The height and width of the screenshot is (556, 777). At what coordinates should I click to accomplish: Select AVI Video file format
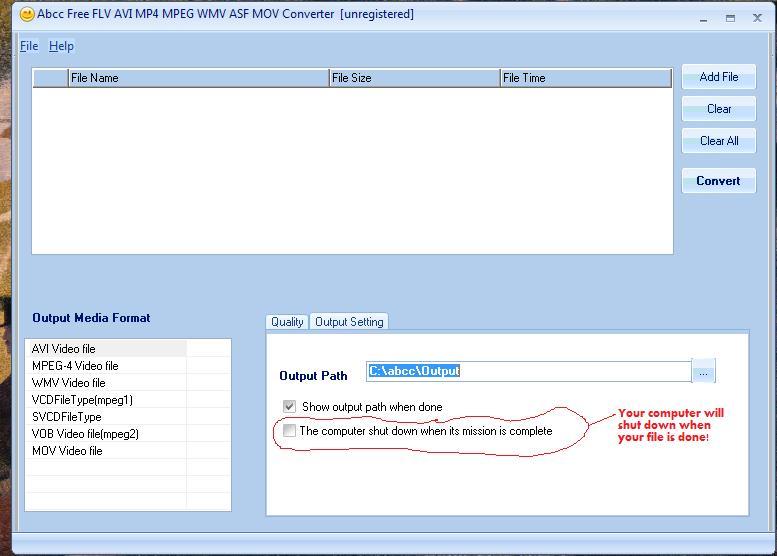click(x=128, y=349)
